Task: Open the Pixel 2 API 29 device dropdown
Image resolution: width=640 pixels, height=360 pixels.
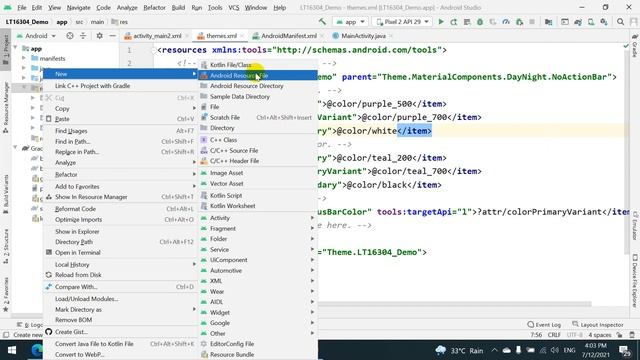Action: [x=402, y=22]
